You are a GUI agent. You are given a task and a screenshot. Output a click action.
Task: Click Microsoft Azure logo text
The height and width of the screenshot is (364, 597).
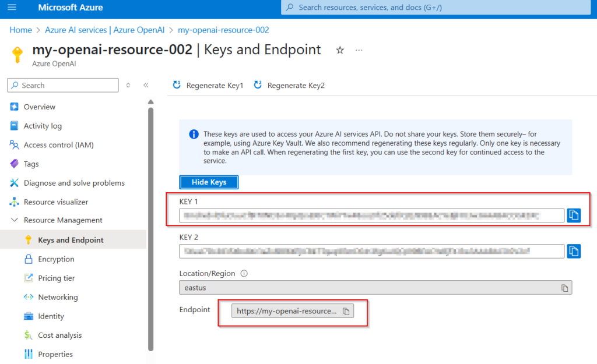(x=71, y=7)
